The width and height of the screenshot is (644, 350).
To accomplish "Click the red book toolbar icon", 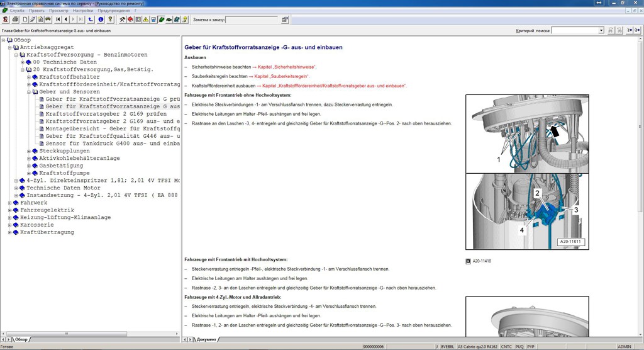I will pyautogui.click(x=130, y=20).
